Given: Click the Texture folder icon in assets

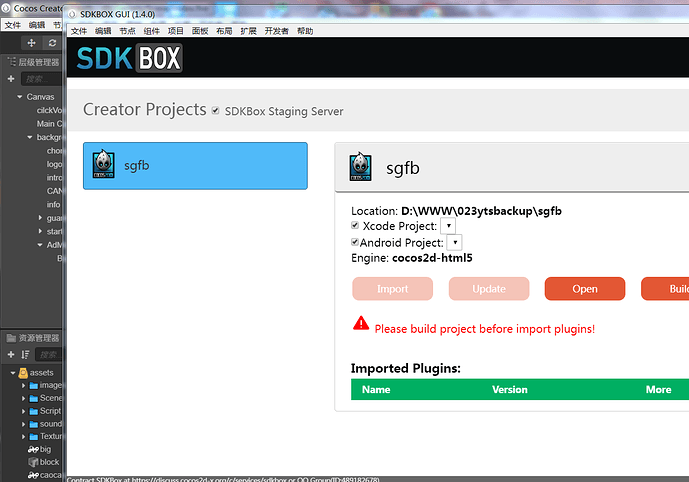Looking at the screenshot, I should click(33, 437).
